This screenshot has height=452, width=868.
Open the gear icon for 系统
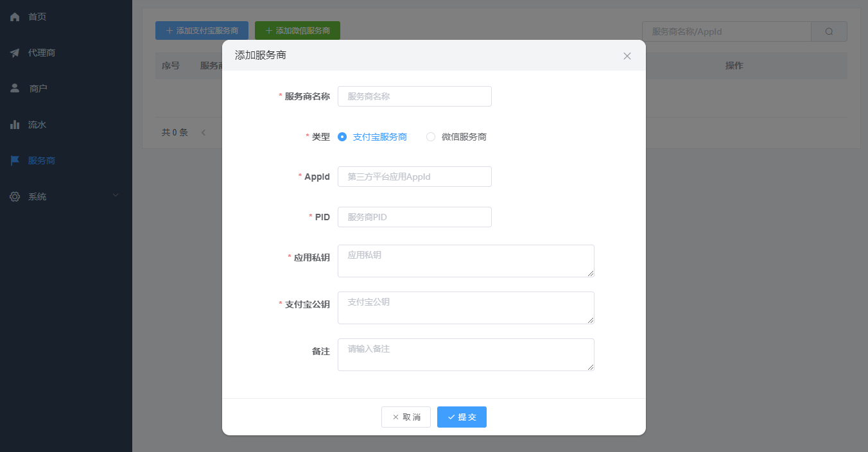pos(15,196)
